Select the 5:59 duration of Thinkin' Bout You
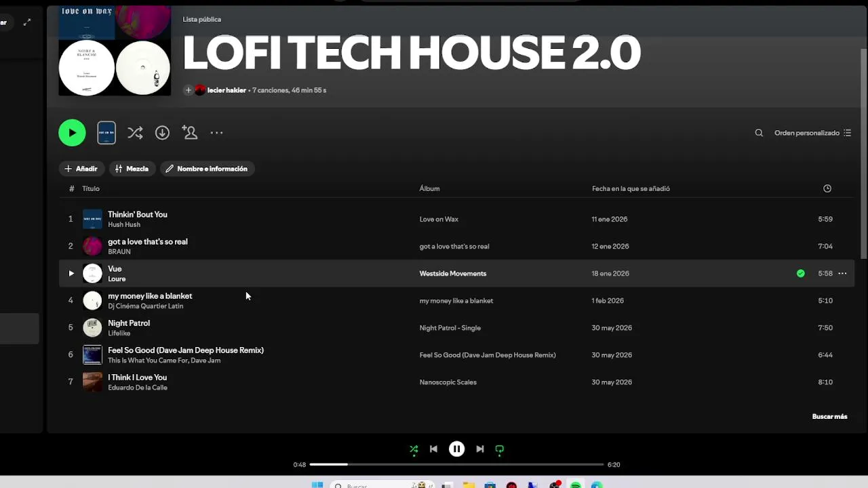 pyautogui.click(x=825, y=219)
